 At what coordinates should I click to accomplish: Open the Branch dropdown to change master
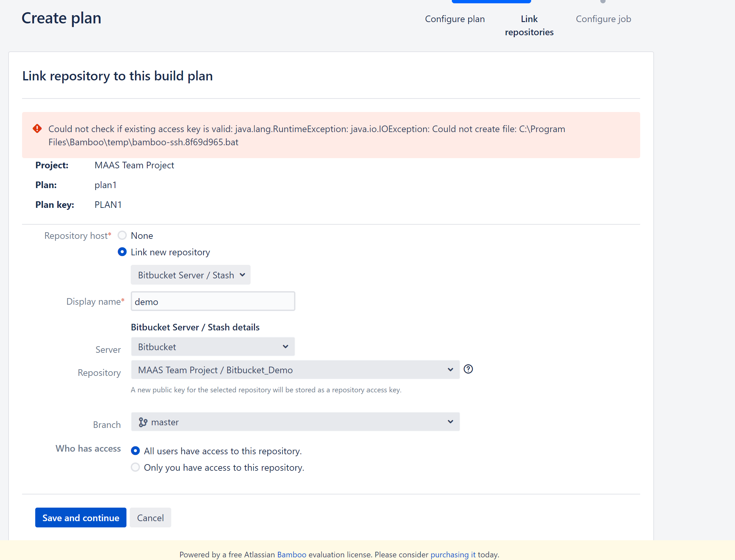coord(294,422)
